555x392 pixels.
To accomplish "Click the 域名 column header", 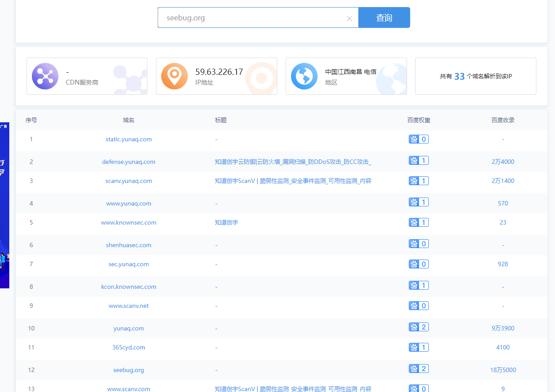I will (x=128, y=120).
